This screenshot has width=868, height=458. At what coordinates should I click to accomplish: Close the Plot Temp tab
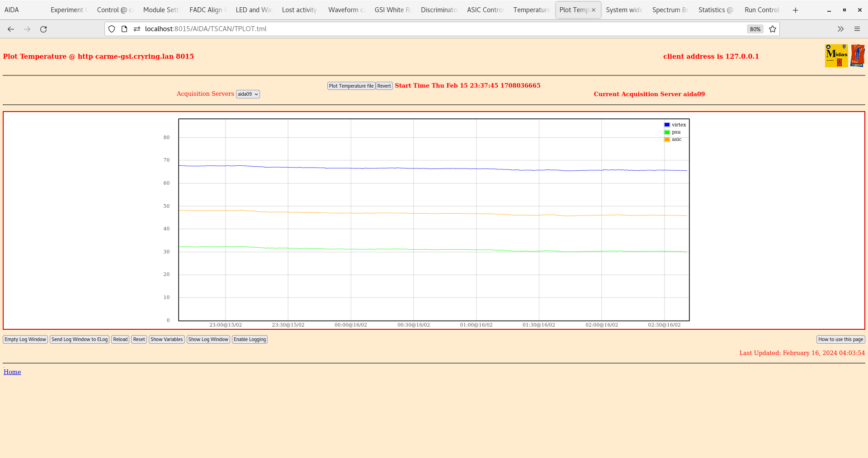coord(594,10)
